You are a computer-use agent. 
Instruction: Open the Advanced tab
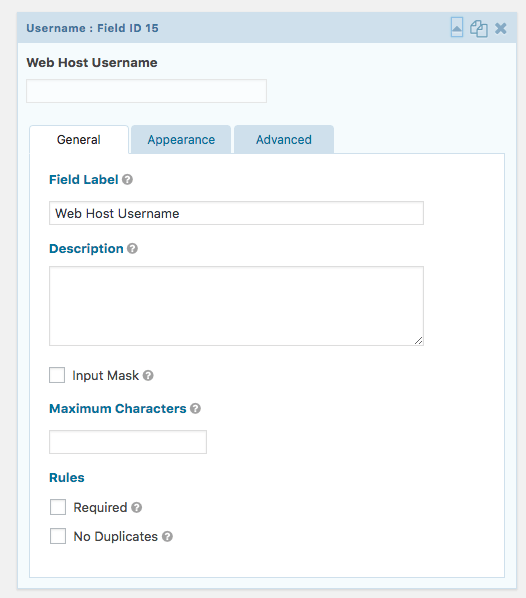[x=284, y=140]
